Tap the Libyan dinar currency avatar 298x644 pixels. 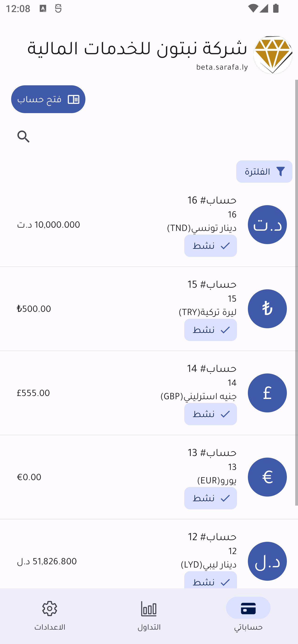267,561
